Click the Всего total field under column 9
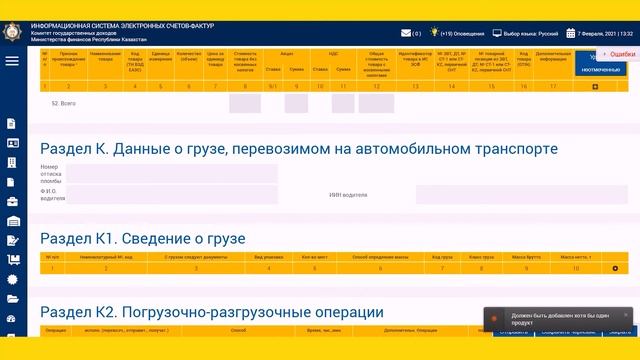Screen dimensions: 640x360 296,103
